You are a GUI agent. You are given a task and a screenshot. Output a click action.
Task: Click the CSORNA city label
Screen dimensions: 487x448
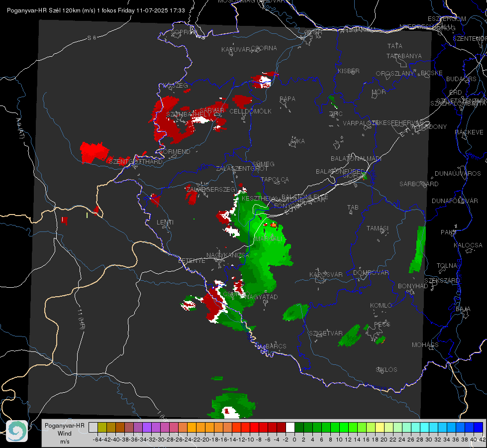tap(264, 48)
